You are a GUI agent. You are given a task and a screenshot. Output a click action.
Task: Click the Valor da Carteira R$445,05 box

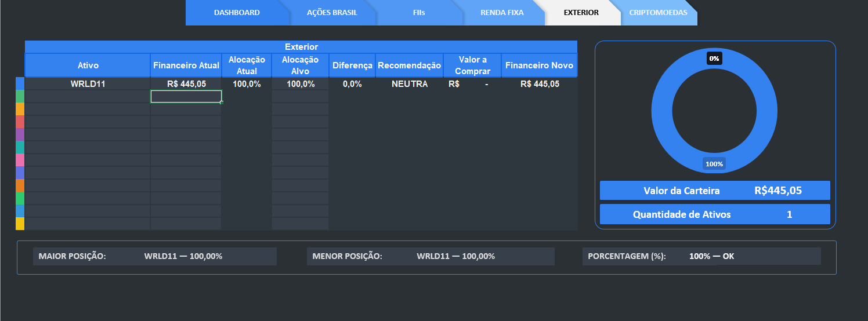tap(715, 190)
